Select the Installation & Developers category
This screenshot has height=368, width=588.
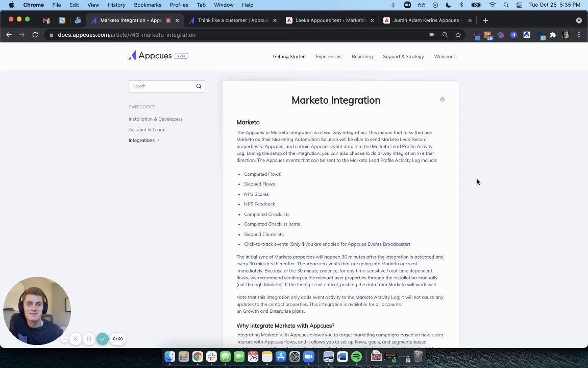(156, 119)
